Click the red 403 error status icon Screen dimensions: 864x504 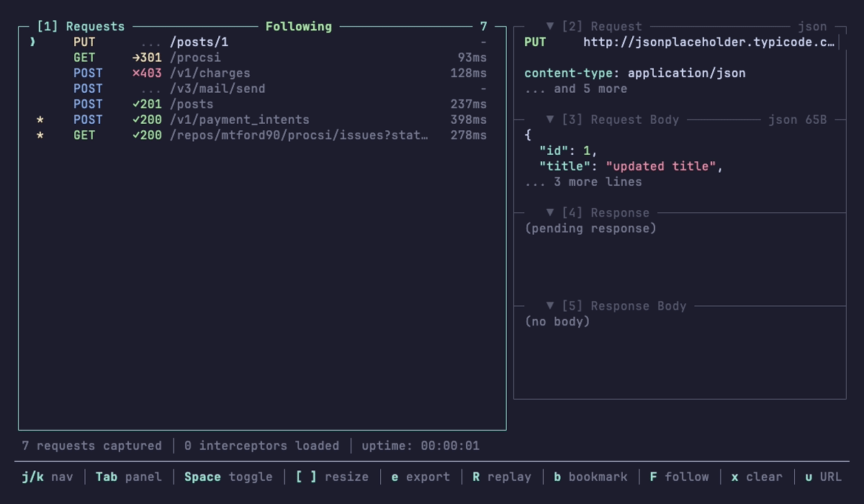[147, 73]
